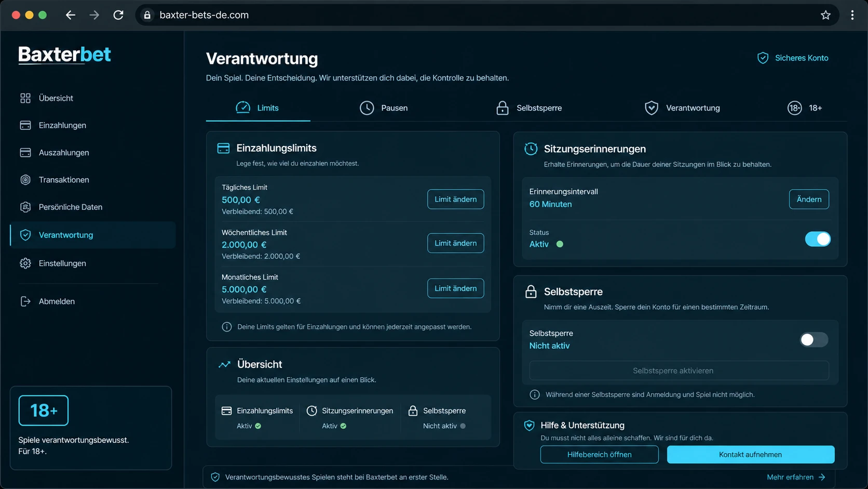Click the Auszahlungen card icon
Screen dimensions: 868x489
(25, 152)
